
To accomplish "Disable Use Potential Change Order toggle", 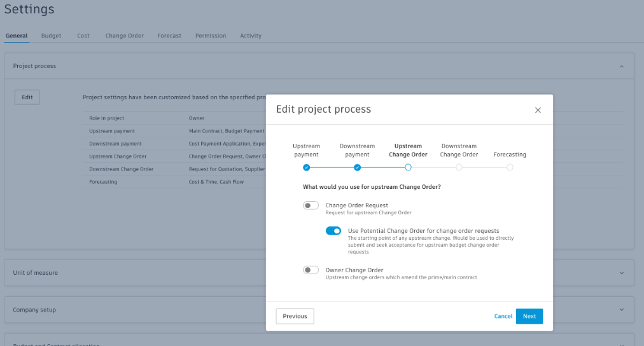I will tap(333, 231).
